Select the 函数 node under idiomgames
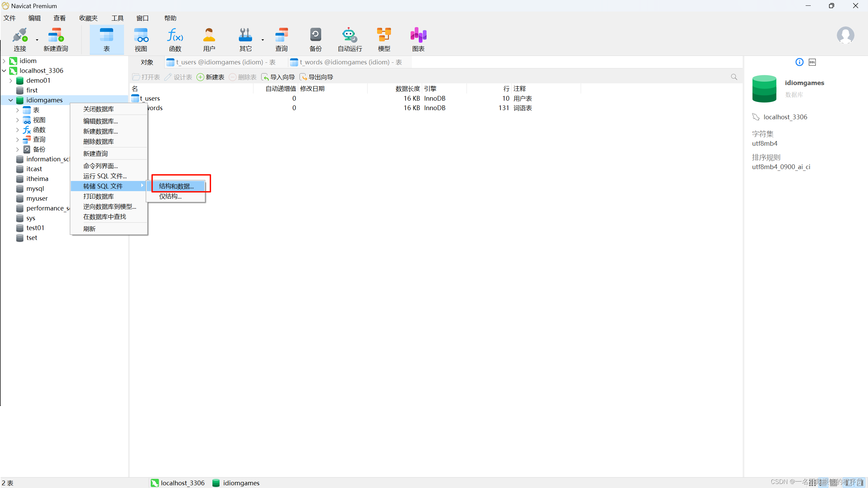 (39, 130)
